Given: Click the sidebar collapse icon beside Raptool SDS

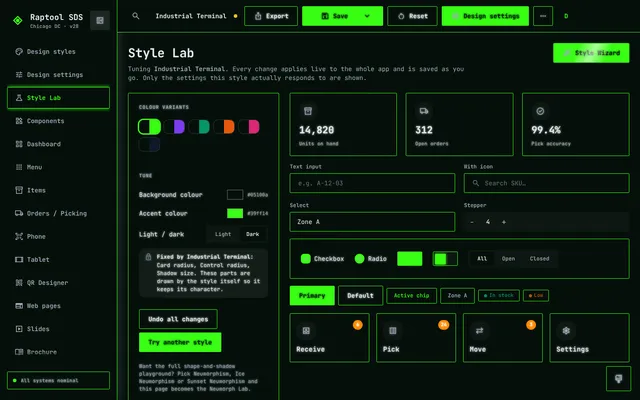Looking at the screenshot, I should [100, 20].
